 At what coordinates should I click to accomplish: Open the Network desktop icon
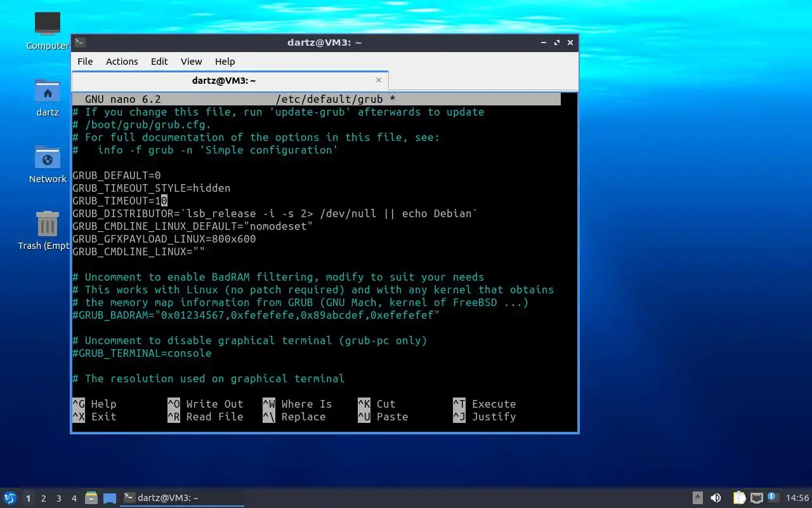[48, 157]
